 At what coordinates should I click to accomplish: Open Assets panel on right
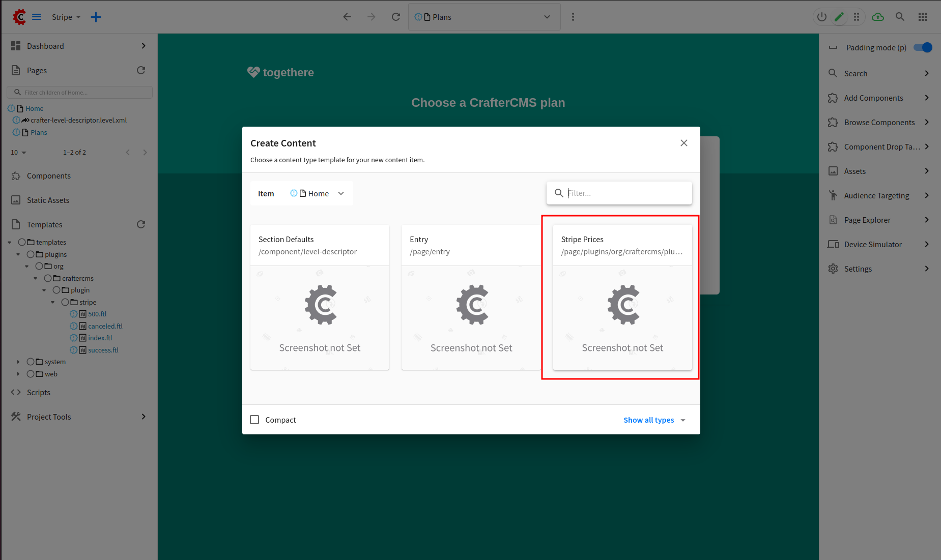coord(879,171)
